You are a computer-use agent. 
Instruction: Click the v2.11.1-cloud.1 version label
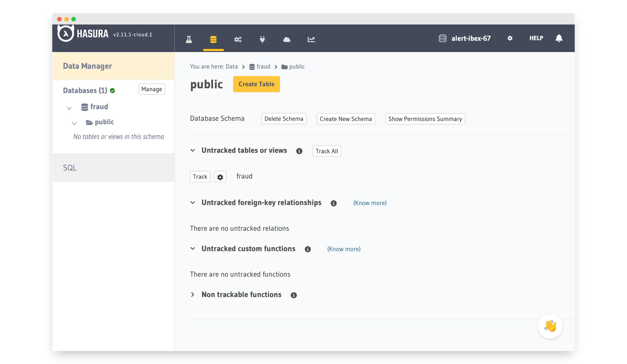(133, 34)
